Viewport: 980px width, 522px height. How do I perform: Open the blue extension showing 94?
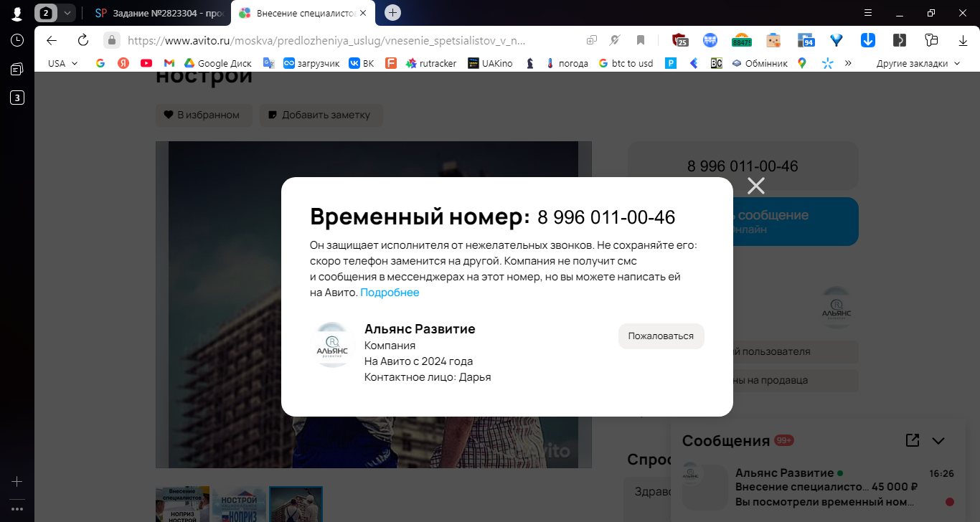[806, 41]
